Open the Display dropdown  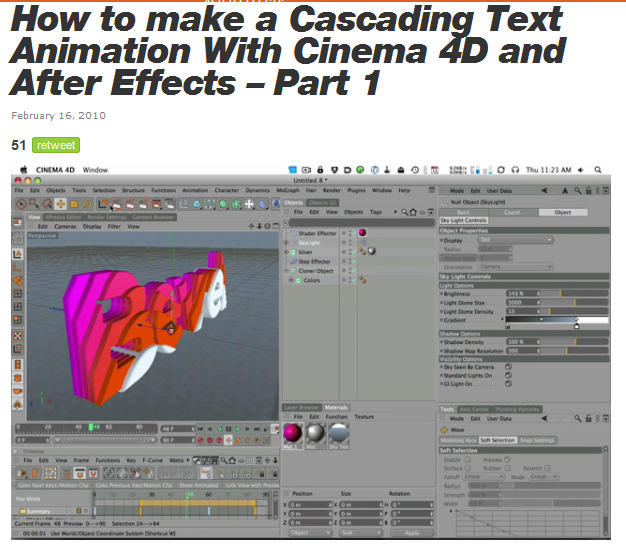click(516, 240)
